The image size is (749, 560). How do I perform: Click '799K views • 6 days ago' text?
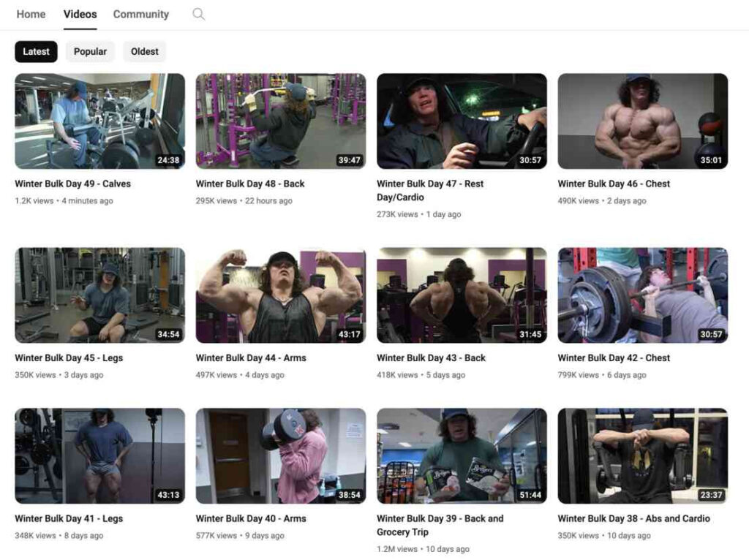(x=602, y=375)
